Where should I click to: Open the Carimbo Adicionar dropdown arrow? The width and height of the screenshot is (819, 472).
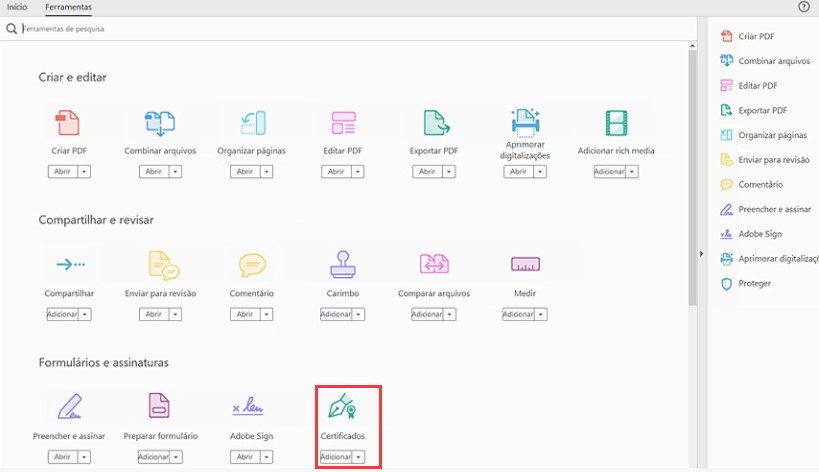point(358,314)
